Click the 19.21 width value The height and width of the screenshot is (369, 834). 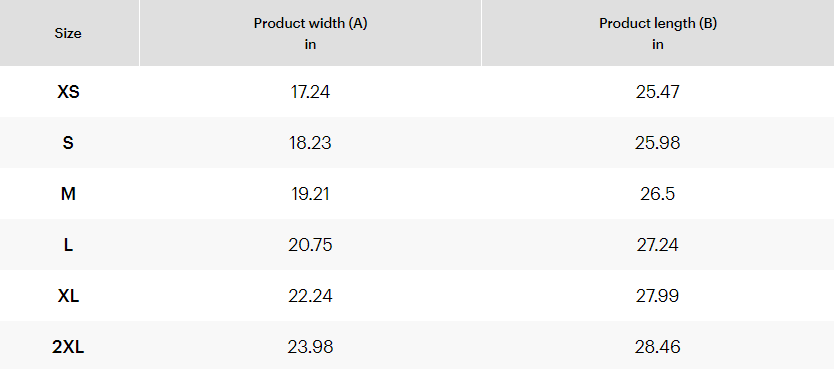click(x=310, y=194)
